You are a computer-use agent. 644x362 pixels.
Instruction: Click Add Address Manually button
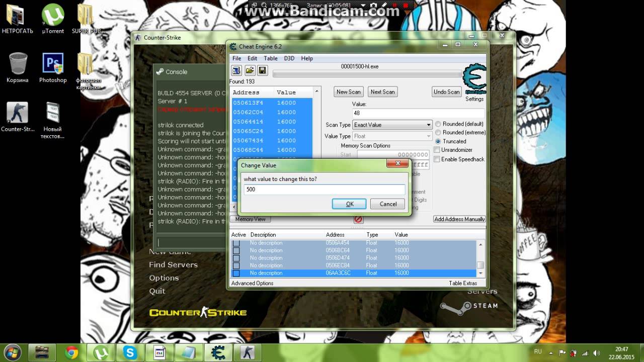[459, 219]
